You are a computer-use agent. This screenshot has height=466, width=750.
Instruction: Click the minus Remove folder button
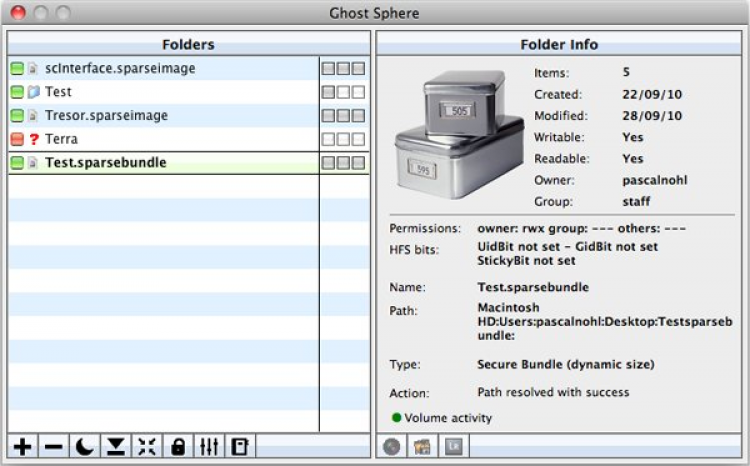tap(54, 447)
